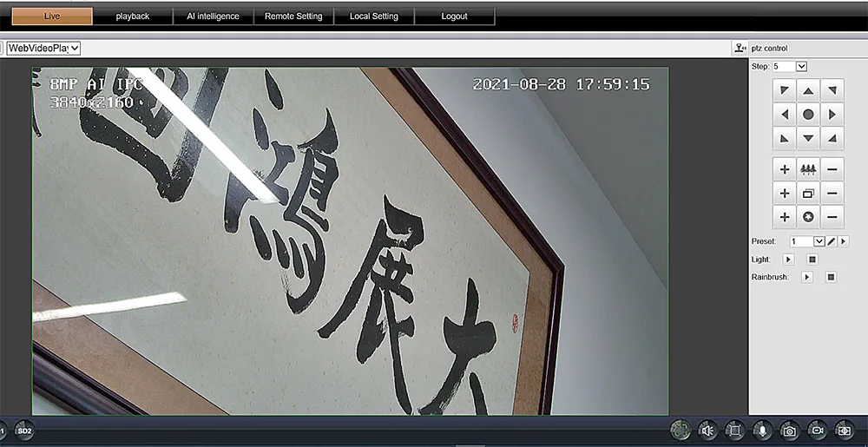Viewport: 868px width, 447px height.
Task: Take a snapshot with camera icon
Action: point(790,430)
